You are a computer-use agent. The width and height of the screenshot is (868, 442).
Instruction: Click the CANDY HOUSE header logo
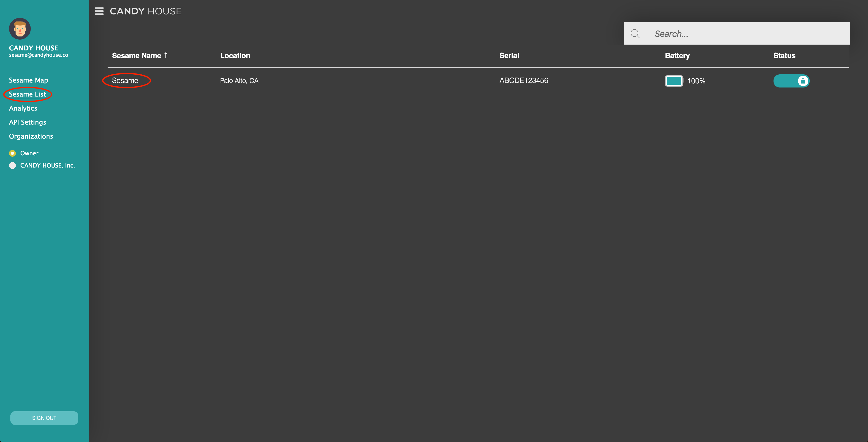(146, 11)
